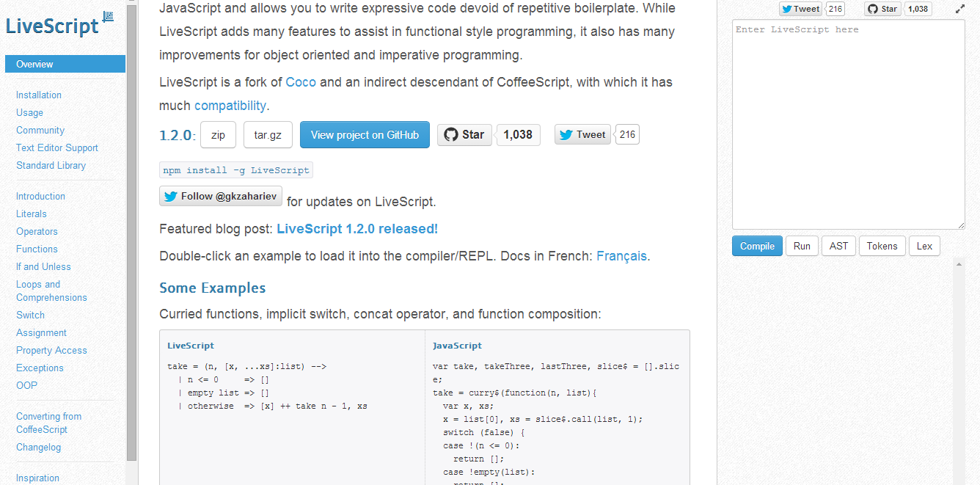Go to Loops and Comprehensions section
This screenshot has height=485, width=980.
(x=51, y=291)
